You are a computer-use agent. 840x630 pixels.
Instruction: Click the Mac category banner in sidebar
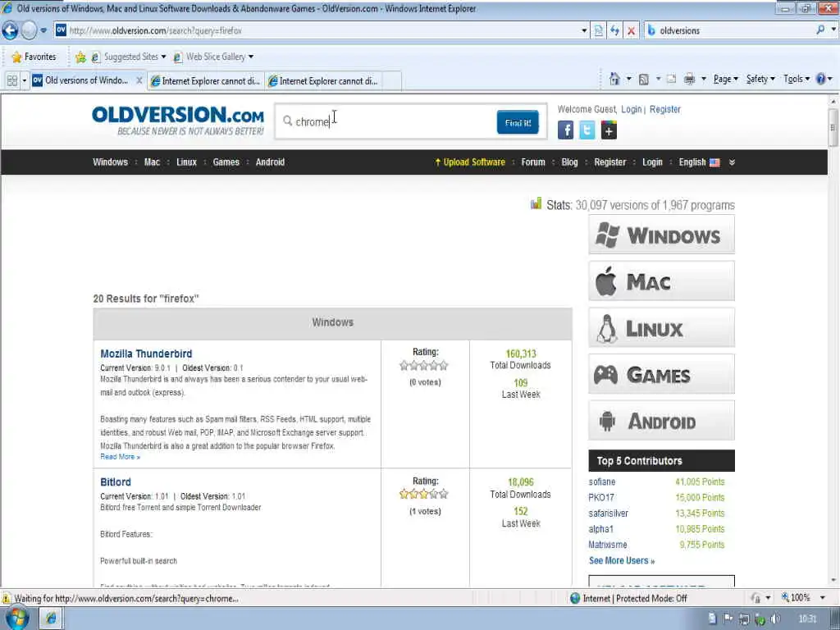662,281
